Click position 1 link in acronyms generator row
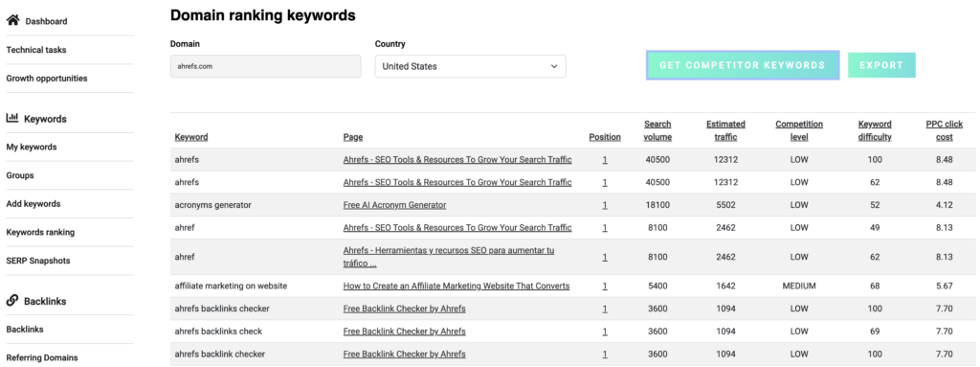The height and width of the screenshot is (367, 980). (605, 205)
